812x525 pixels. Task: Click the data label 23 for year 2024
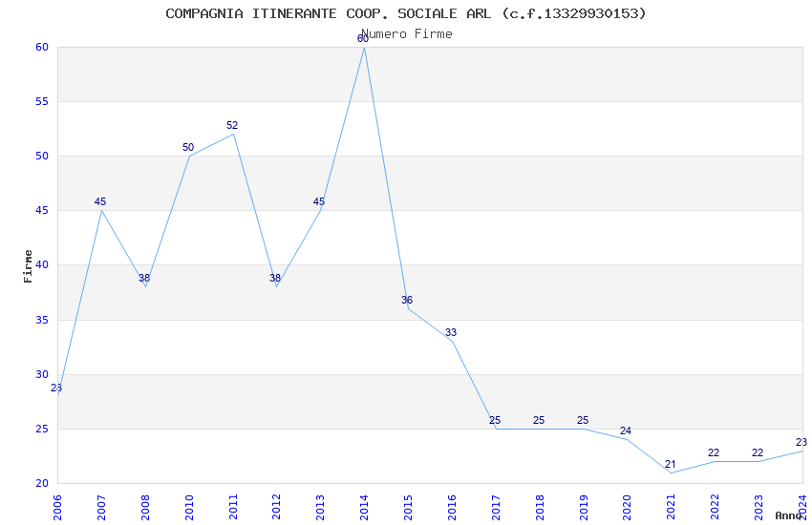801,442
